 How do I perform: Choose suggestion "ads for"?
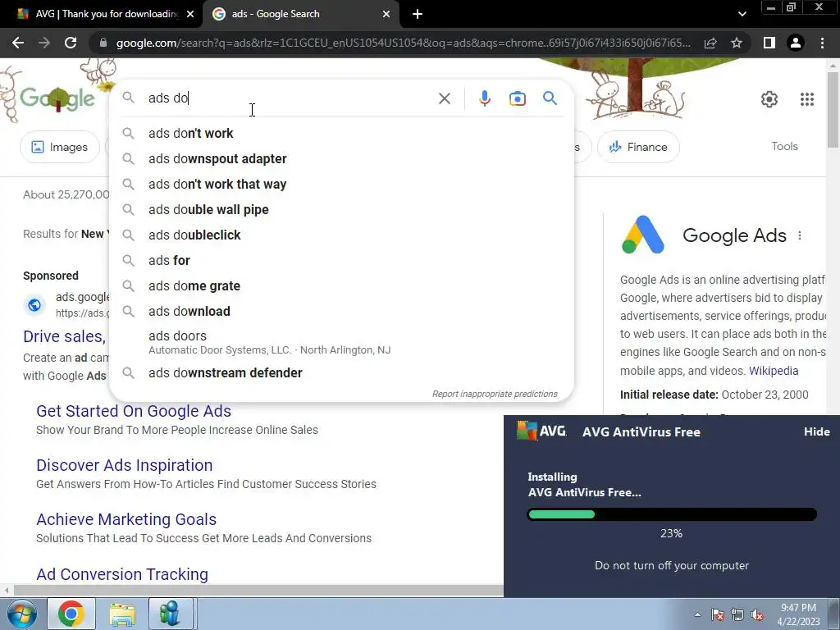[x=341, y=260]
